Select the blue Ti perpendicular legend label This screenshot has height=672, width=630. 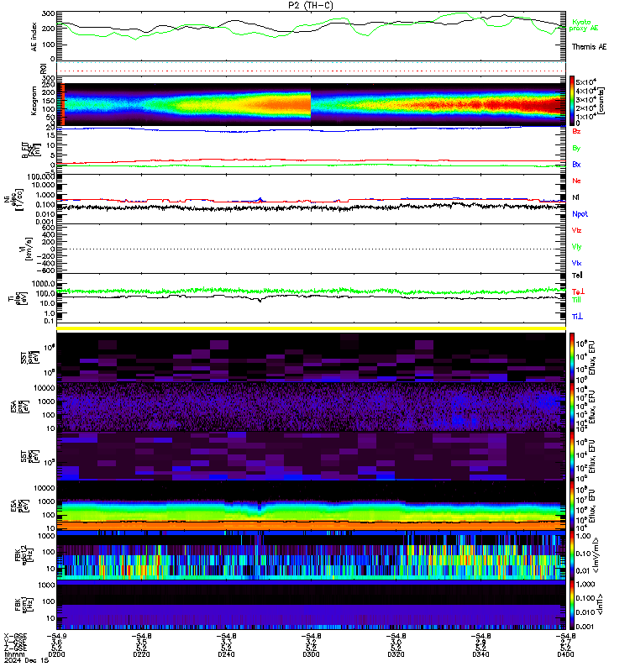pyautogui.click(x=577, y=317)
